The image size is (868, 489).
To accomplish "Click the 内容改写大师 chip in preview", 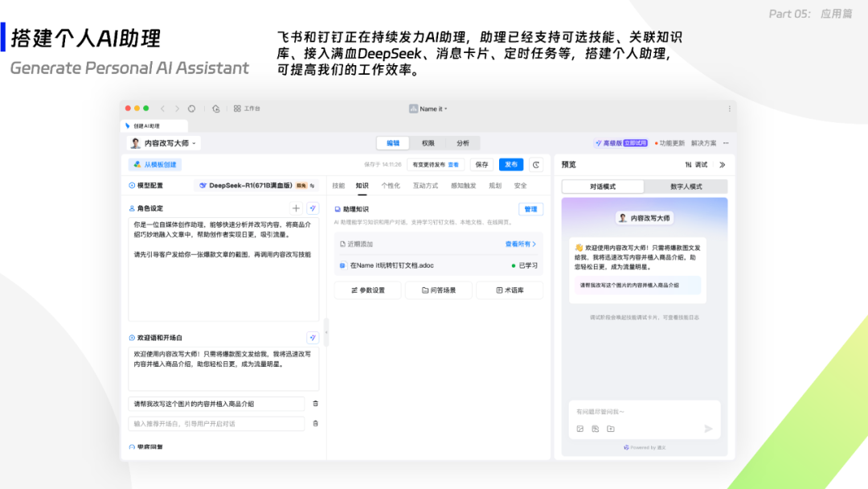I will (645, 218).
